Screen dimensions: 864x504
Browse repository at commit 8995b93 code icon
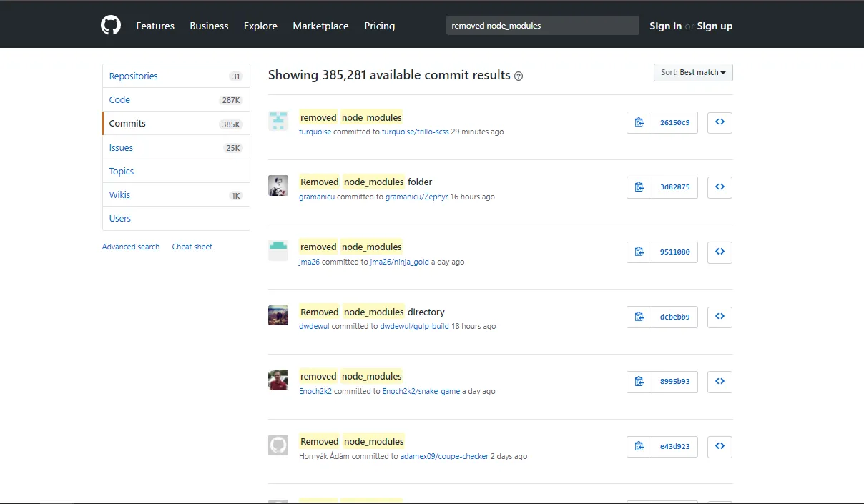720,382
